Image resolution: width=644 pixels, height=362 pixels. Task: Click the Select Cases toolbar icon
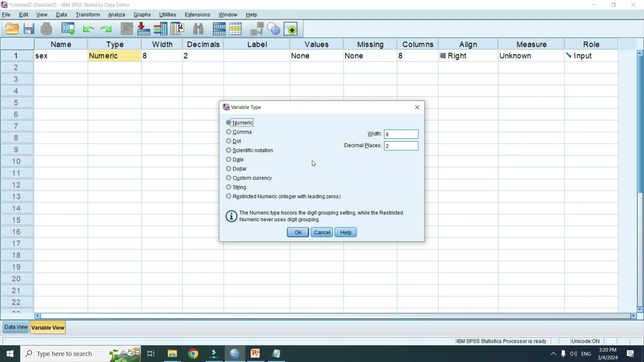tap(235, 29)
